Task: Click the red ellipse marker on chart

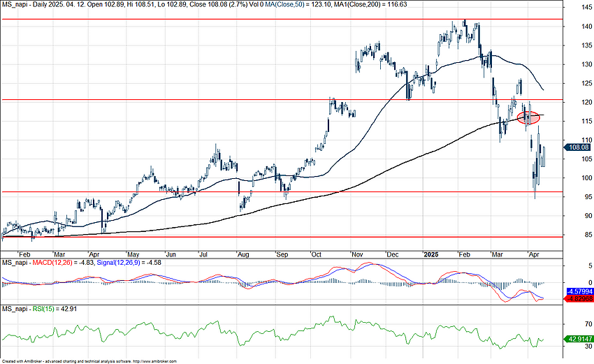Action: [530, 118]
